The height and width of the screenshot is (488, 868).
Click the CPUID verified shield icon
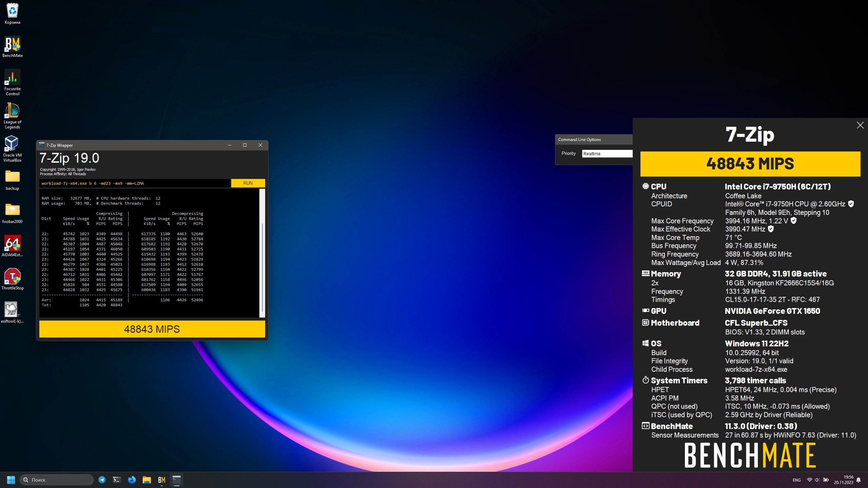(x=851, y=204)
